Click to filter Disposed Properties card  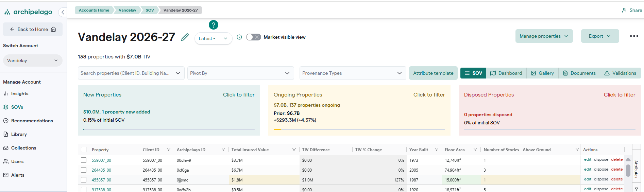[x=620, y=95]
